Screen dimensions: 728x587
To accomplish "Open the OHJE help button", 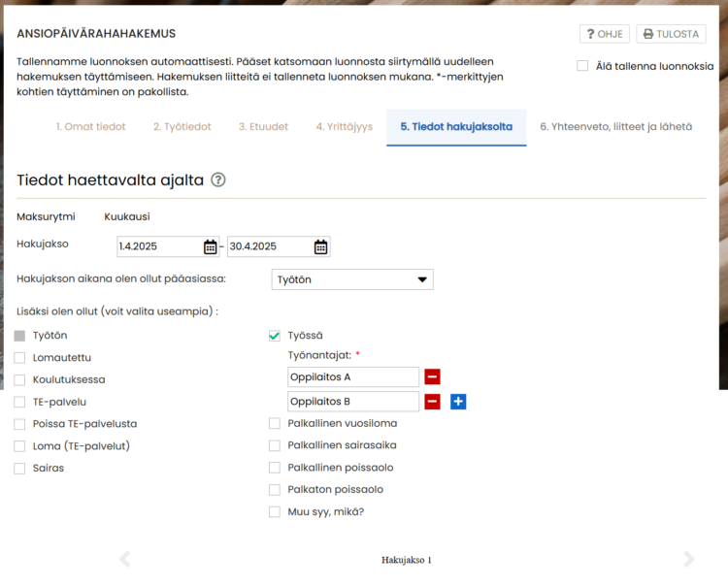I will [604, 34].
